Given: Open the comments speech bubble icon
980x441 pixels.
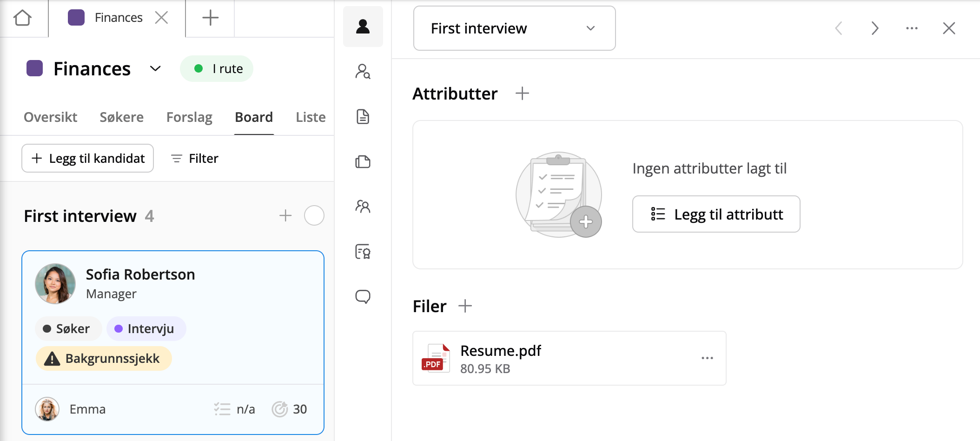Looking at the screenshot, I should tap(363, 296).
